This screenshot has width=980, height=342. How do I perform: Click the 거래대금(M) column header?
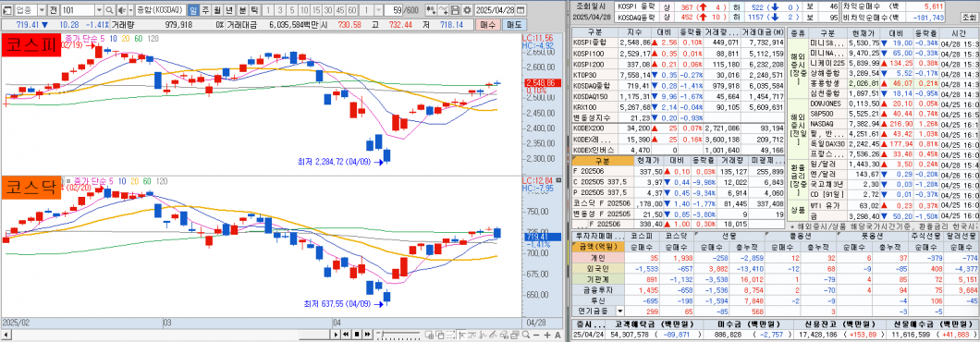[763, 31]
